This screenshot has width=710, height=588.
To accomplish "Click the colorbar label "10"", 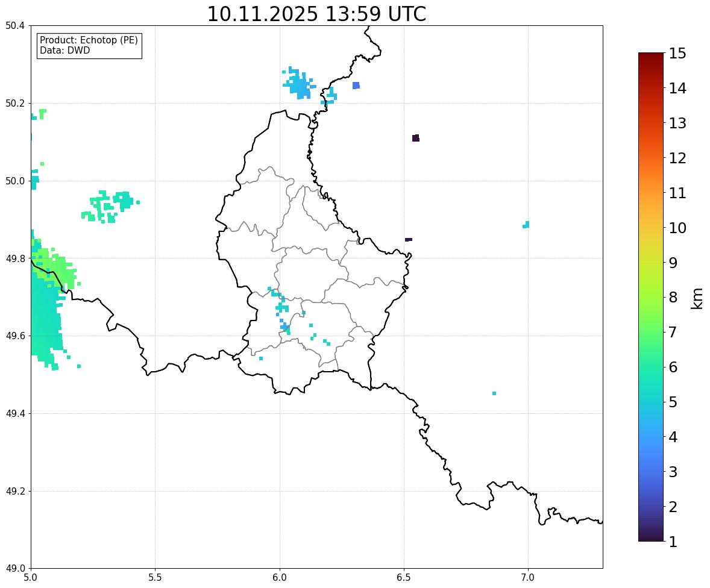I will pyautogui.click(x=677, y=228).
